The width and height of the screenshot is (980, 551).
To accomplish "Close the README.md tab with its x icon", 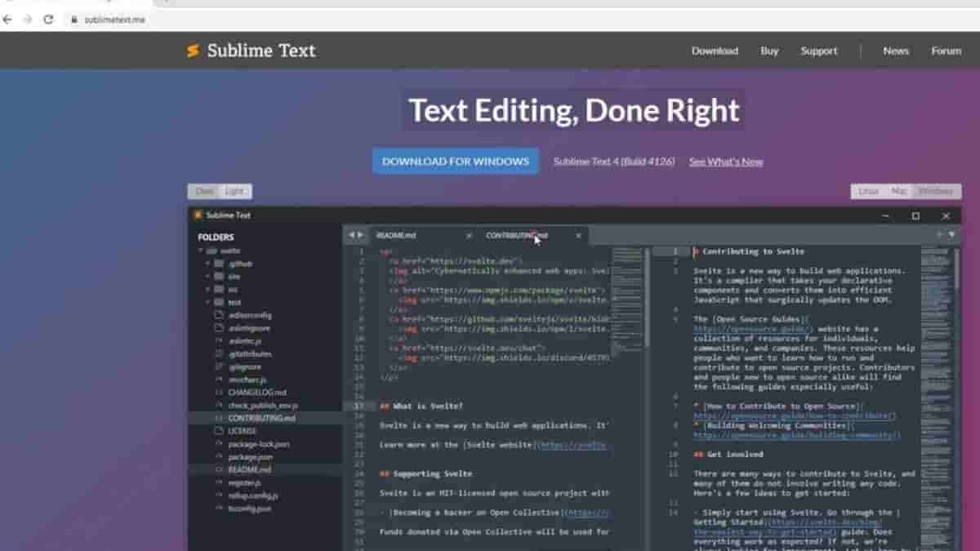I will pyautogui.click(x=468, y=235).
